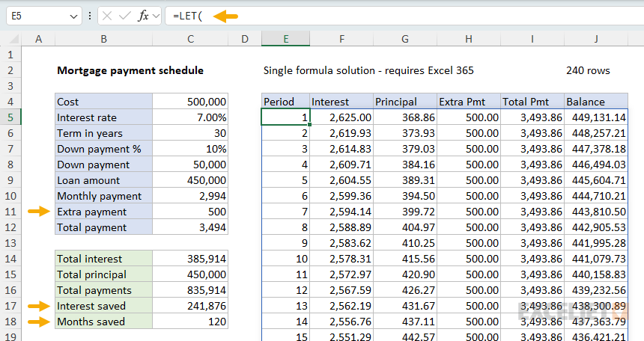Click the 'Period' table header cell
Image resolution: width=644 pixels, height=341 pixels.
(x=285, y=102)
